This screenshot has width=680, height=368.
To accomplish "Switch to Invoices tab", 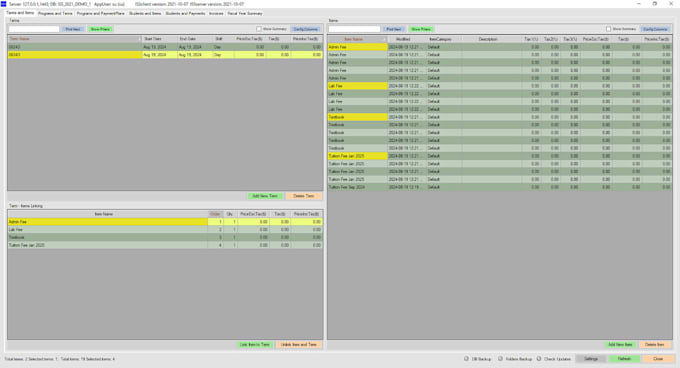I will [216, 13].
